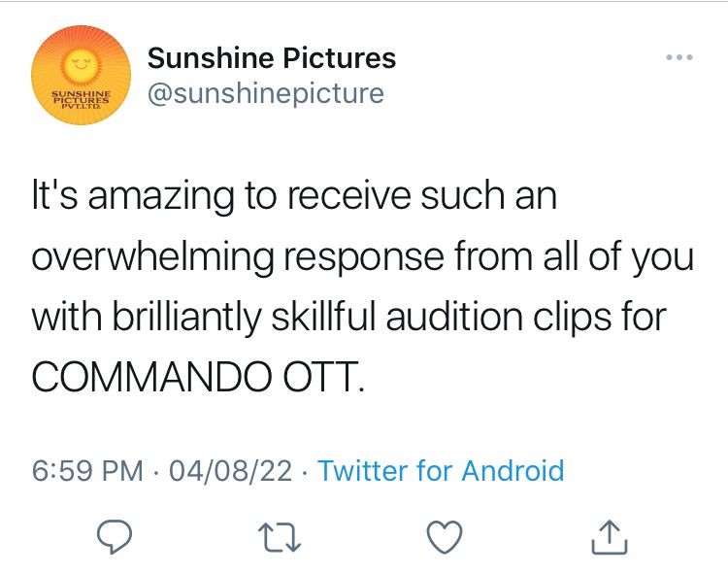
Task: Click the 6:59 PM timestamp
Action: [87, 471]
